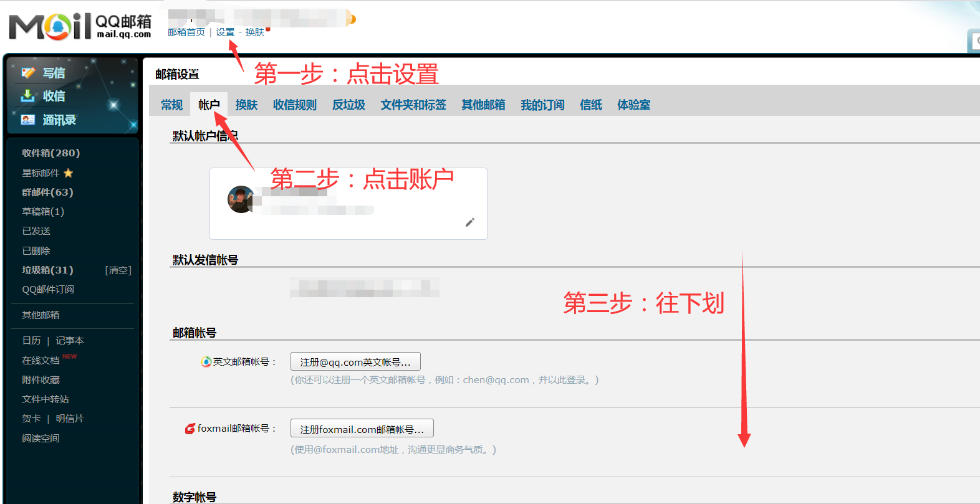Open 设置 settings link
This screenshot has width=980, height=504.
225,32
